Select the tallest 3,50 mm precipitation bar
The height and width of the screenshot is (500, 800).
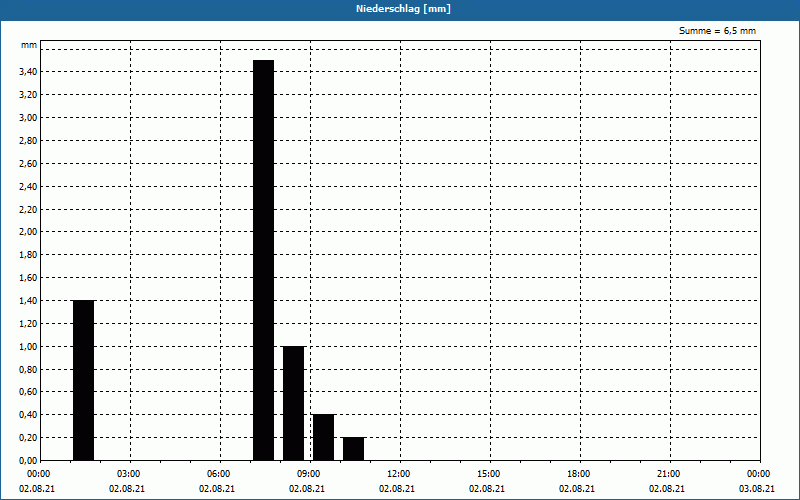point(264,260)
